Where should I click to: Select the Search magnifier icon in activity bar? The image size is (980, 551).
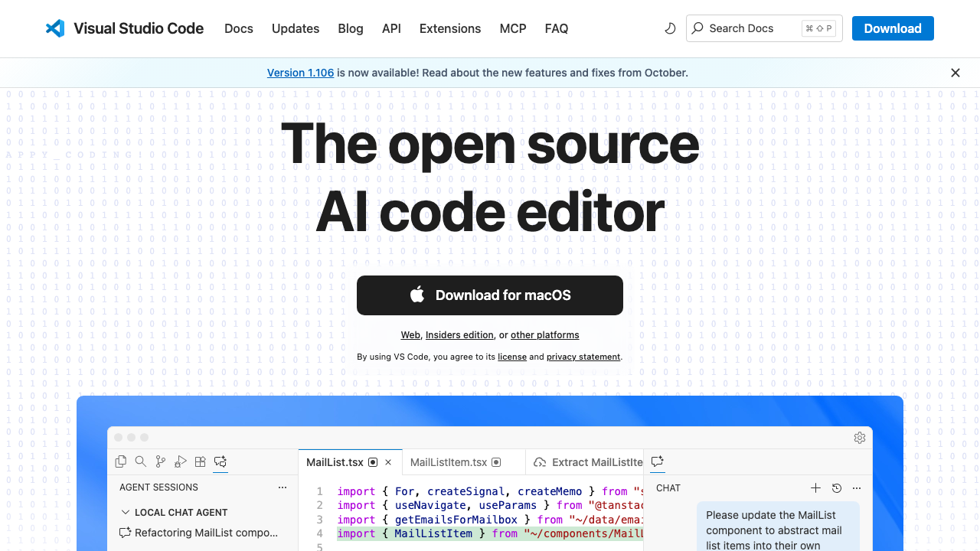pos(140,461)
